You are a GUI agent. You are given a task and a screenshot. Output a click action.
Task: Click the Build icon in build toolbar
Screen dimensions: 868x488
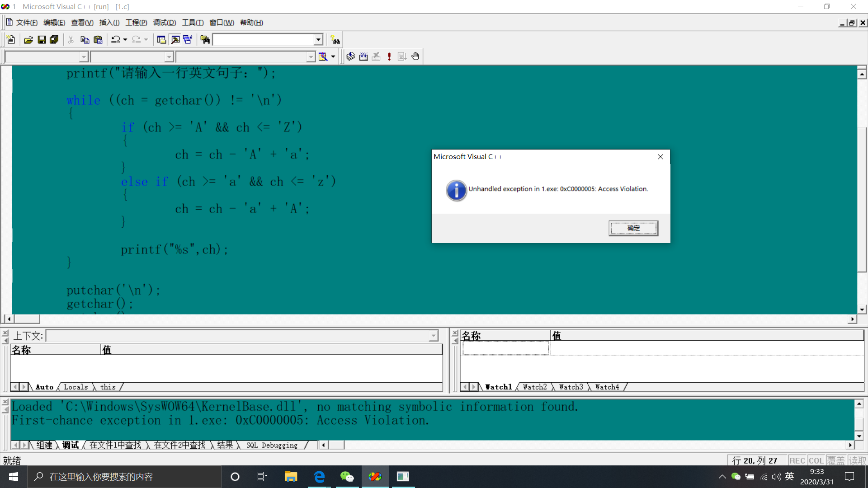pos(363,56)
